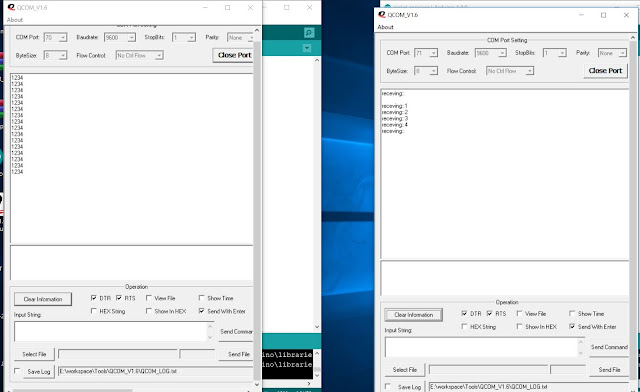Click Select File in left QCOM window
Viewport: 640px width, 392px height.
(x=34, y=354)
